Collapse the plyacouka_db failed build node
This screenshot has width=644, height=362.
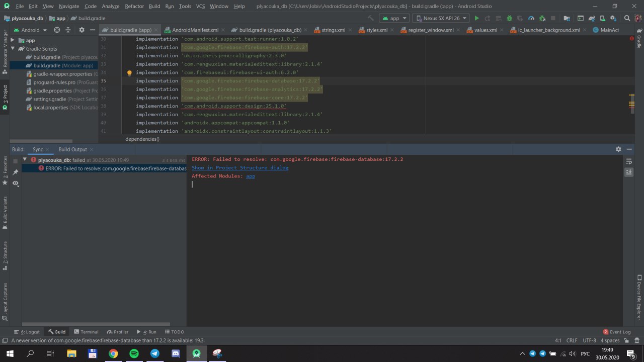pyautogui.click(x=25, y=160)
